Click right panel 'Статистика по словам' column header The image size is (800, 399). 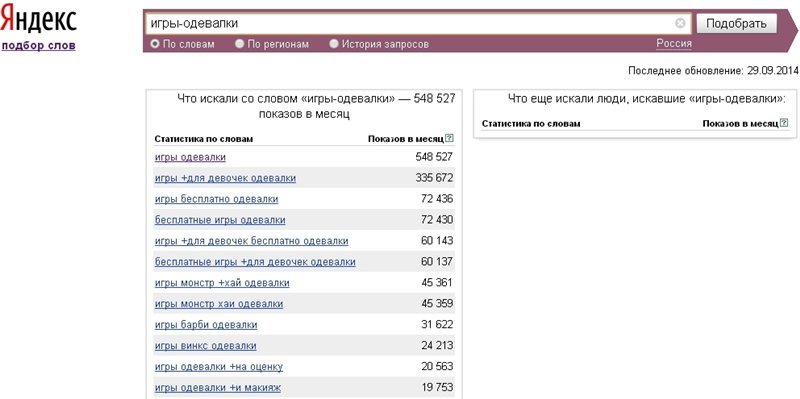point(531,123)
